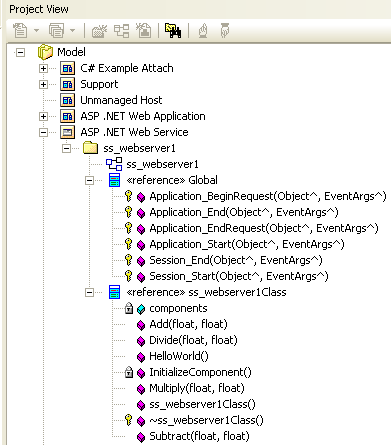Collapse the Model root node
Screen dimensions: 391x445
20,52
